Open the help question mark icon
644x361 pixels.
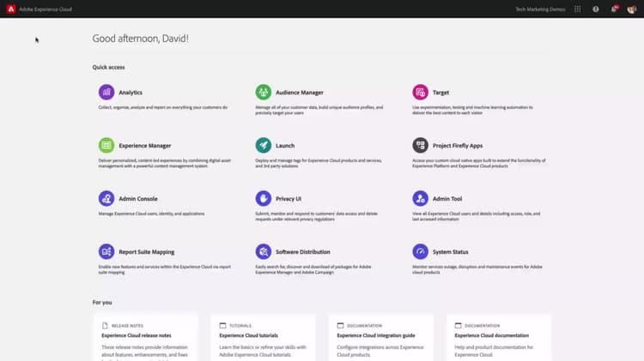tap(596, 9)
